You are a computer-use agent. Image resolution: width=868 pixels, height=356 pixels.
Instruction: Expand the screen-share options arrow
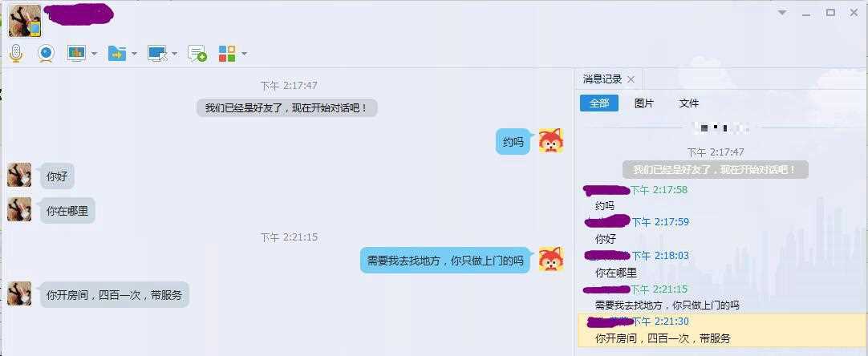(94, 54)
